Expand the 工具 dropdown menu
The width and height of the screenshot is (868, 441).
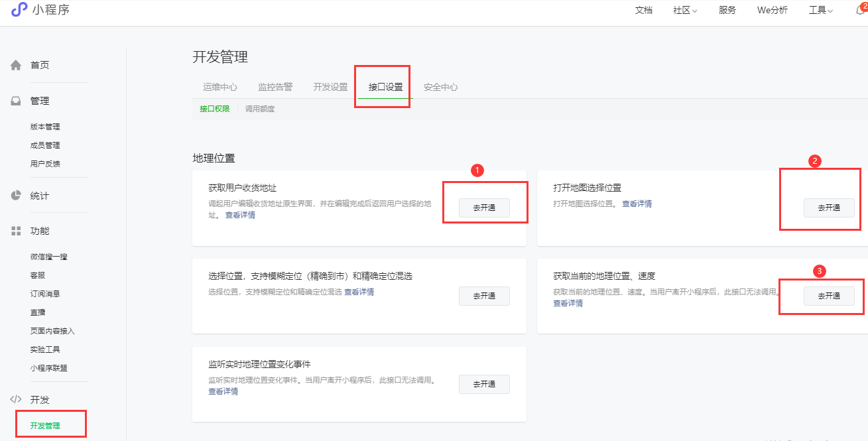coord(820,10)
